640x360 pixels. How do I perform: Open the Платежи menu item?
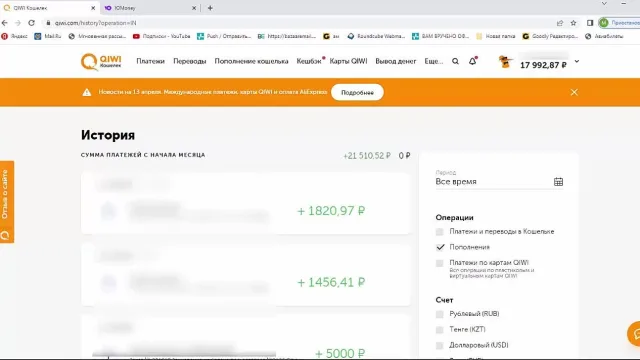pos(151,61)
